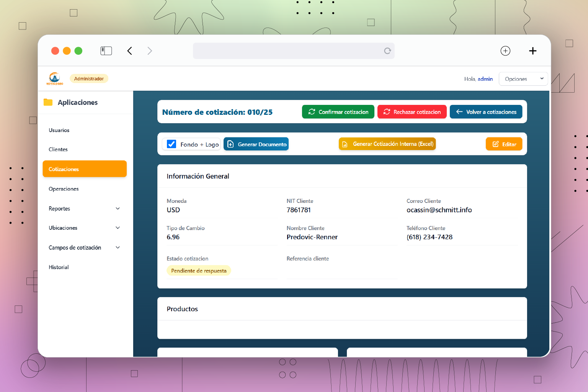Click the yellow Aplicaciones folder icon
The width and height of the screenshot is (588, 392).
[48, 102]
